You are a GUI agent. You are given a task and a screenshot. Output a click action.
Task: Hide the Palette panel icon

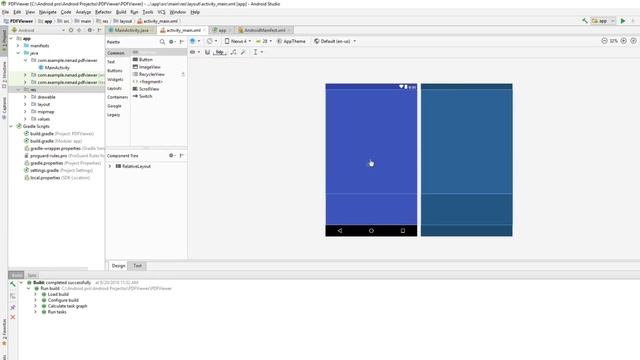click(182, 42)
